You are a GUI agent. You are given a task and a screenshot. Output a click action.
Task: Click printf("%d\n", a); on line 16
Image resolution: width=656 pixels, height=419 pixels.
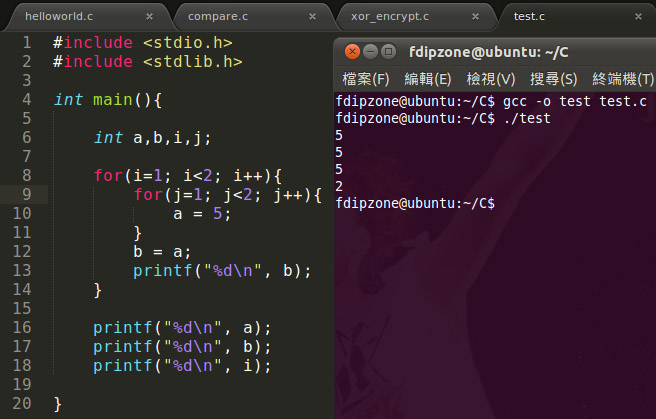[x=182, y=327]
